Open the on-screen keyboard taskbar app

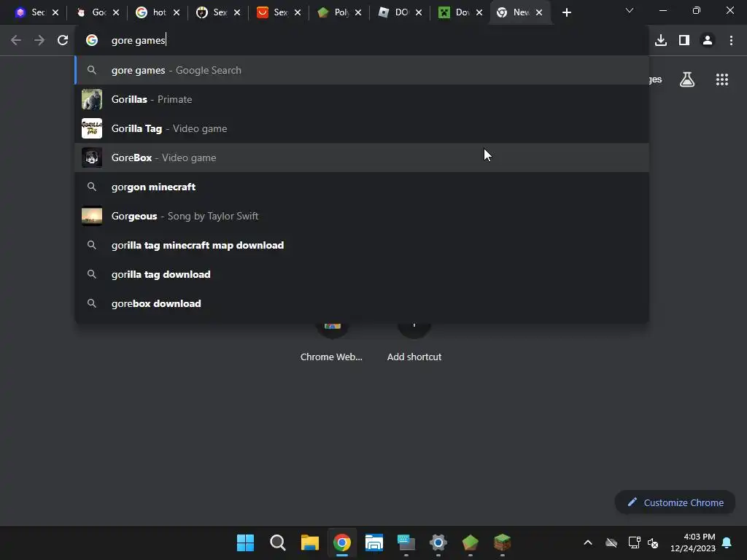point(406,542)
